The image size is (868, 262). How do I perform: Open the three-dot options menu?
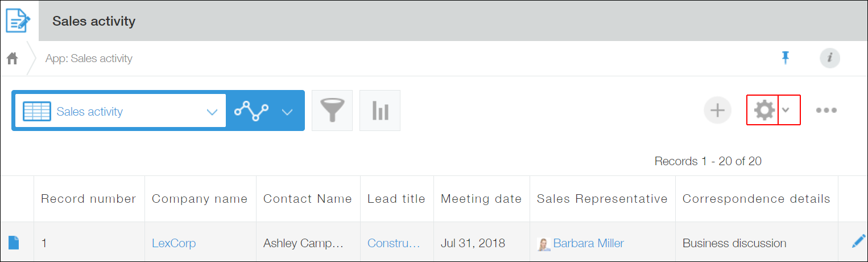pyautogui.click(x=826, y=110)
